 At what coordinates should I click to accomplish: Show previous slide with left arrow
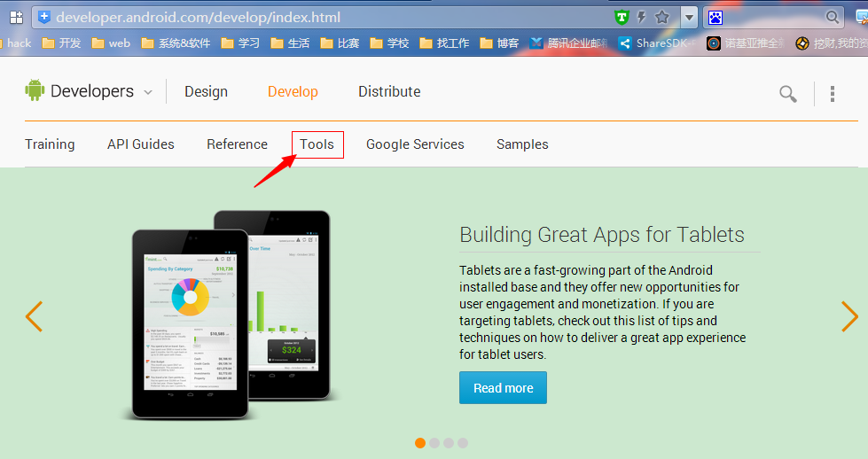tap(34, 316)
